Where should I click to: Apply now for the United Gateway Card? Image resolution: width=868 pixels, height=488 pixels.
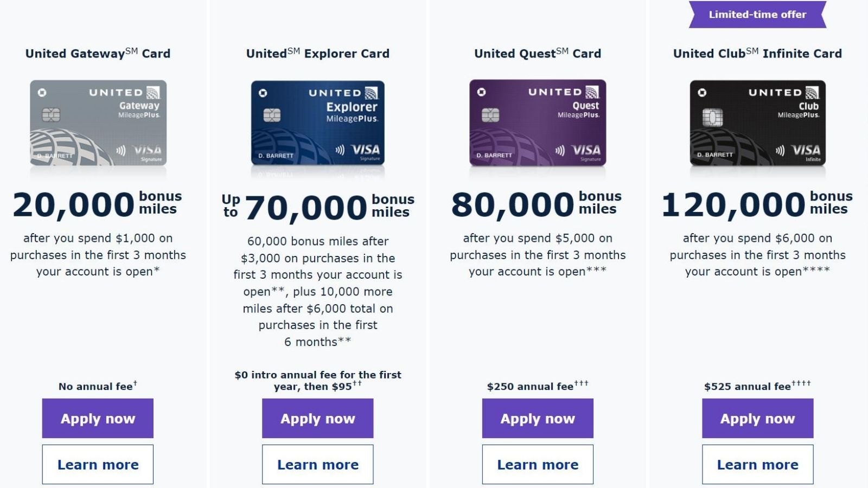click(98, 418)
